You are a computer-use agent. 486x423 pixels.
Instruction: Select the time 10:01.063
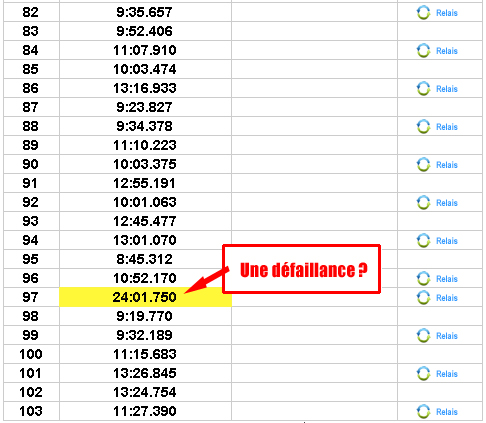point(144,202)
